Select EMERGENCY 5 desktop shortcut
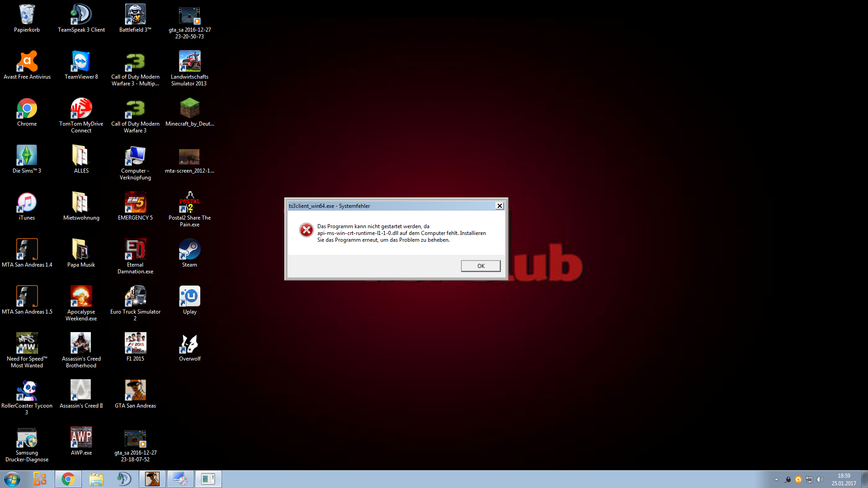This screenshot has height=488, width=868. tap(135, 206)
